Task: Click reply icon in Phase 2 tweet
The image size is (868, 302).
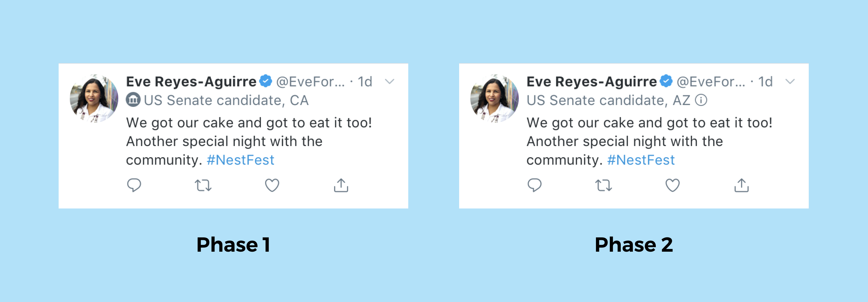Action: pos(535,185)
